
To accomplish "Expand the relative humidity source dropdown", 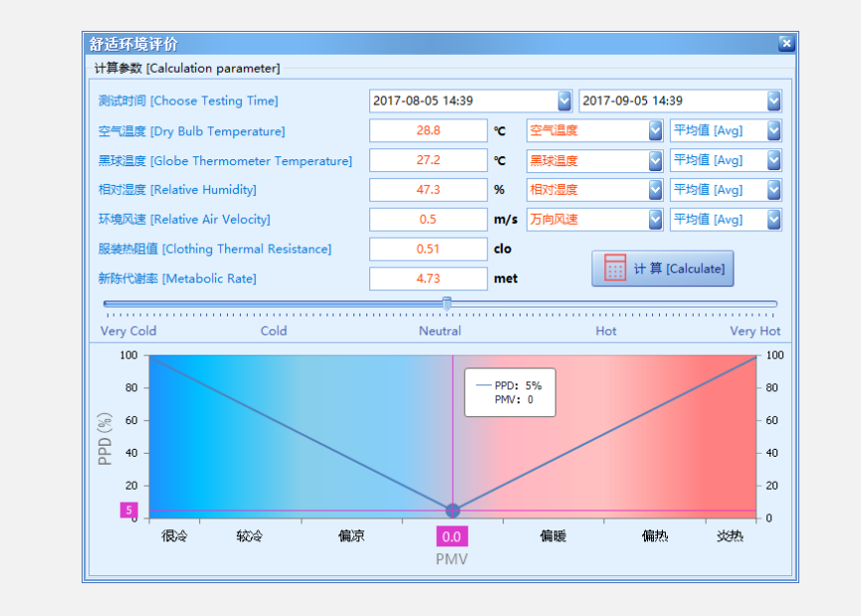I will tap(655, 190).
